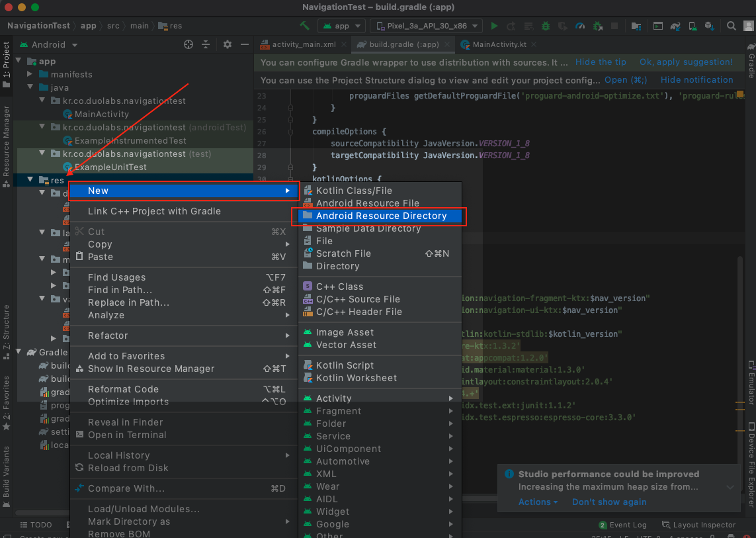This screenshot has width=756, height=538.
Task: Open the Resource Manager side tab
Action: point(6,146)
